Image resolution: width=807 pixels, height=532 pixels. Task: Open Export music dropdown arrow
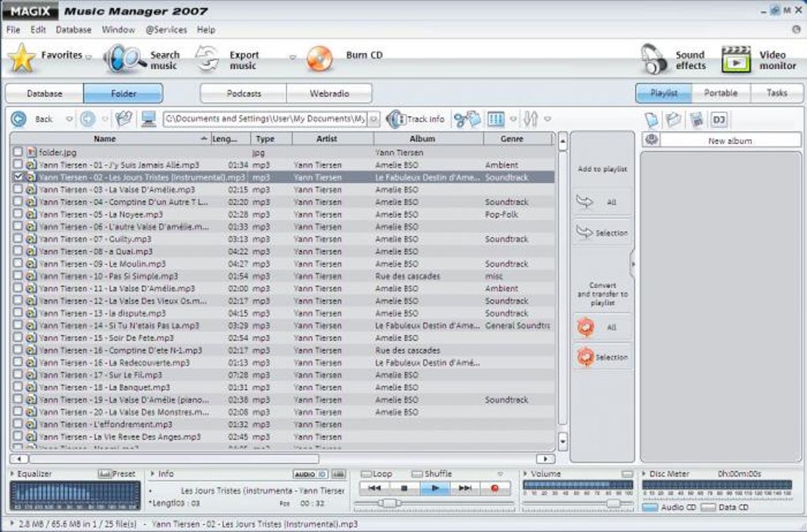tap(293, 58)
